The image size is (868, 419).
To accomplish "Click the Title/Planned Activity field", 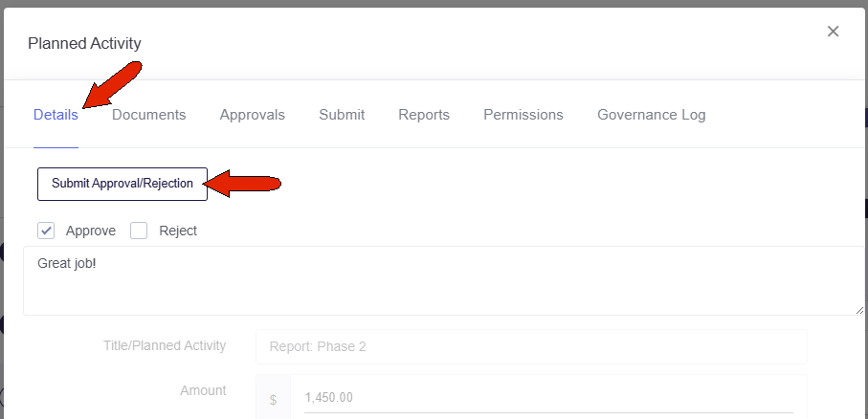I will click(531, 347).
